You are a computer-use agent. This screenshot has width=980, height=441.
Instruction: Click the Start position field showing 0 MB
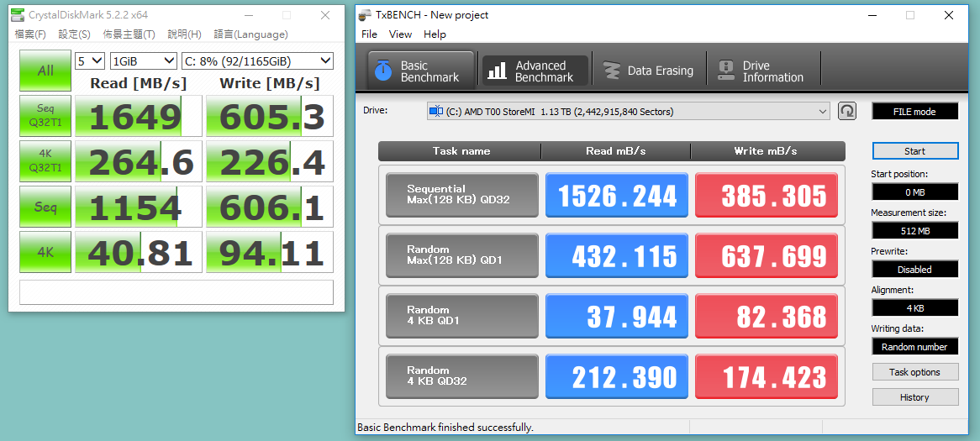point(915,192)
